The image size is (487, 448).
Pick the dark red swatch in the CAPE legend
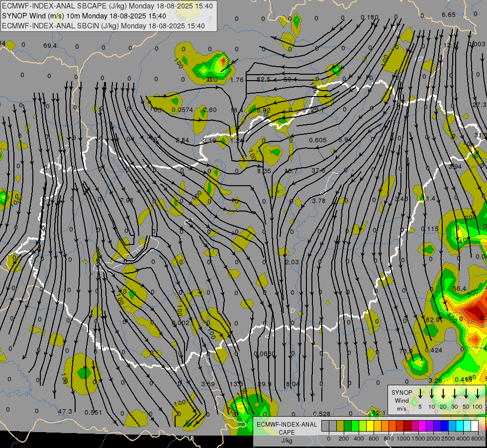tap(407, 426)
